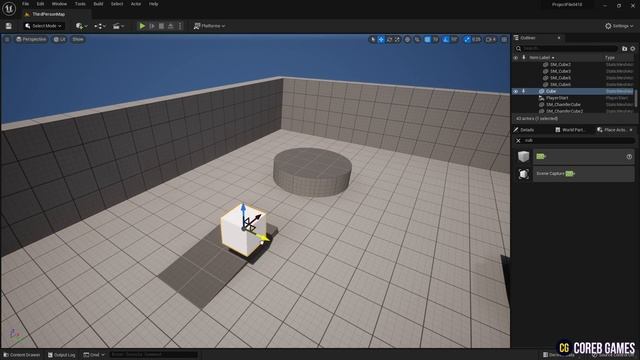This screenshot has width=640, height=360.
Task: Open the Platforms dropdown
Action: 209,26
